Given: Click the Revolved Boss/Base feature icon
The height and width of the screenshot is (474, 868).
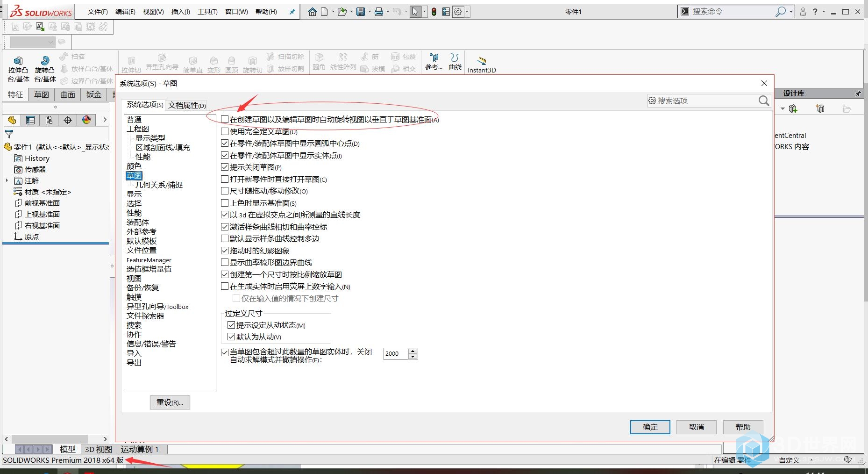Looking at the screenshot, I should (45, 61).
